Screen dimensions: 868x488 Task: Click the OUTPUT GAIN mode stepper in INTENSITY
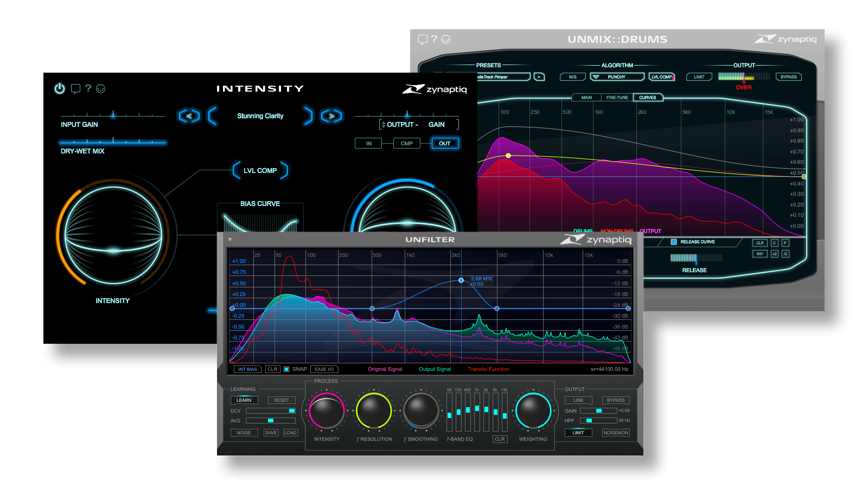(x=384, y=125)
